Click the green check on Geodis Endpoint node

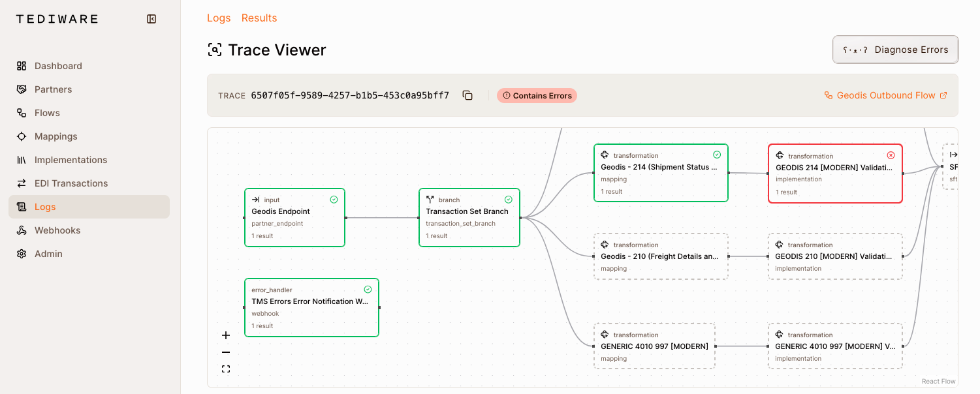click(x=334, y=200)
